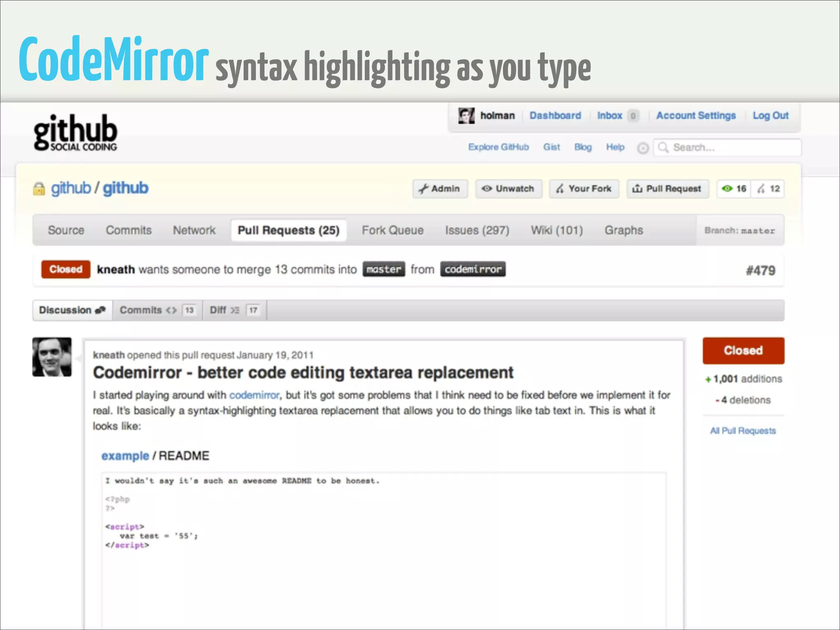Viewport: 840px width, 630px height.
Task: Open Explore GitHub
Action: point(498,147)
